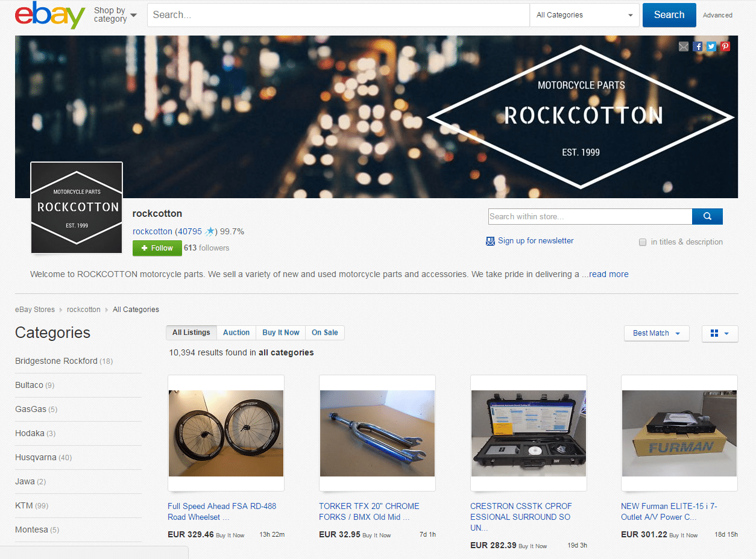Open Advanced search link

[717, 16]
